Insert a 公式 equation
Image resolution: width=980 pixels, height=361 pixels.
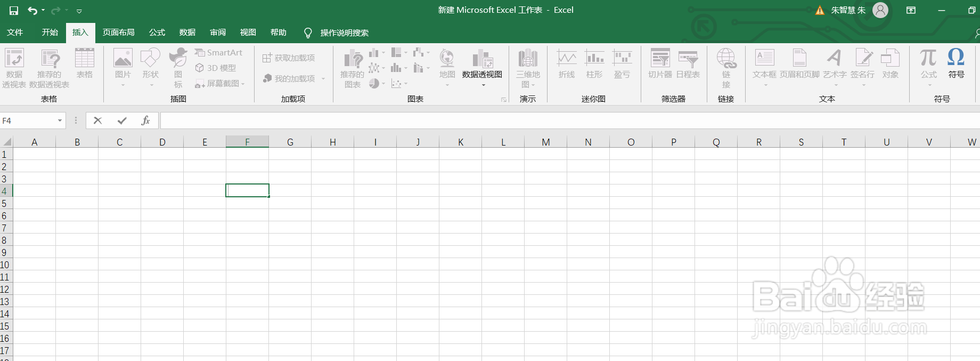click(929, 68)
